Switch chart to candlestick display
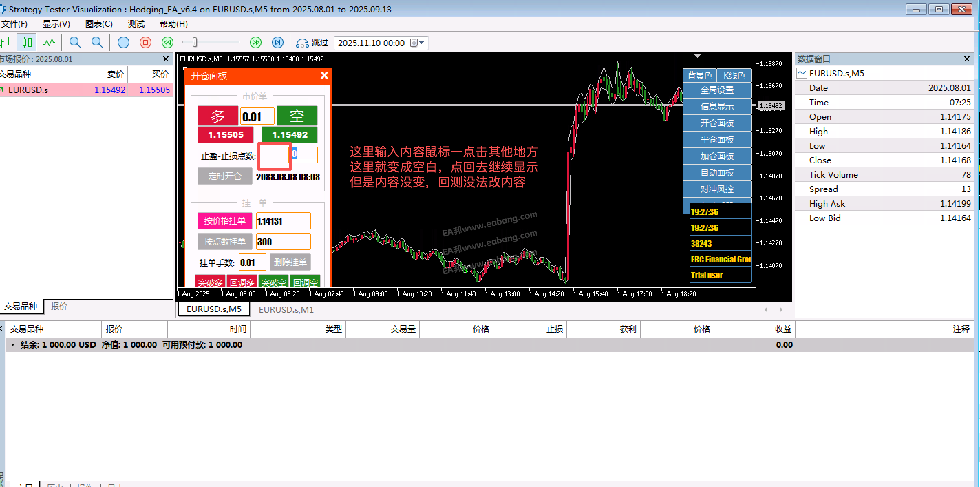 pos(26,42)
